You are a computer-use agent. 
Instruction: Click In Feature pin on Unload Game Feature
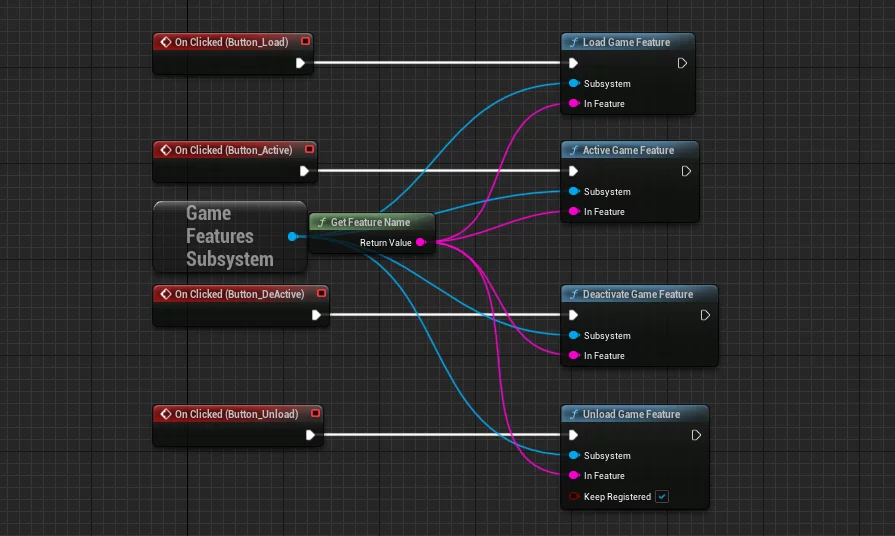(574, 476)
